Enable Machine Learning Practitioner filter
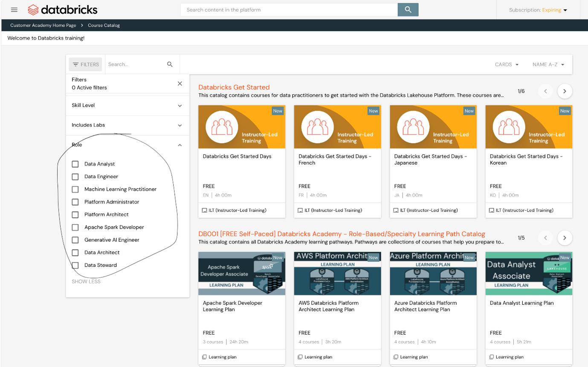 (x=75, y=189)
